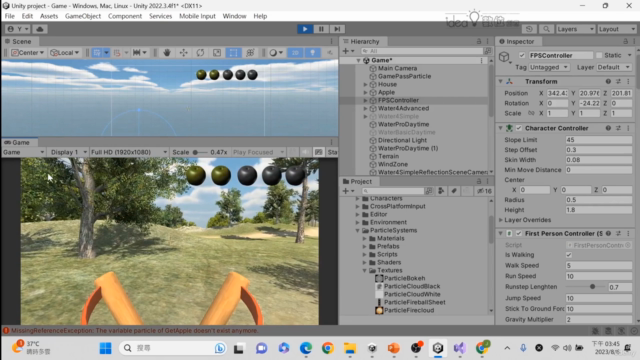Expand Water4Advanced in Hierarchy
640x360 pixels.
pos(366,108)
